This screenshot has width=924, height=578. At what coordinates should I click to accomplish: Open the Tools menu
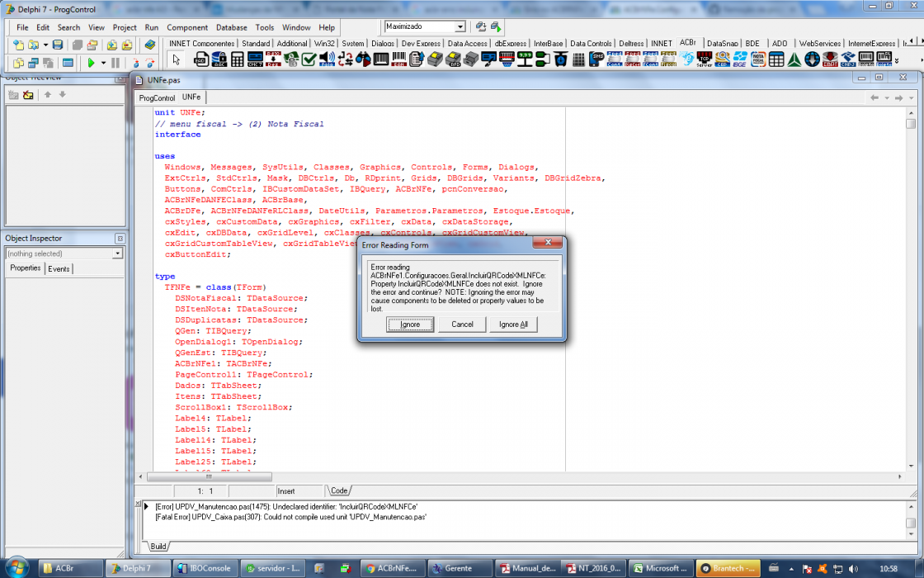click(265, 27)
